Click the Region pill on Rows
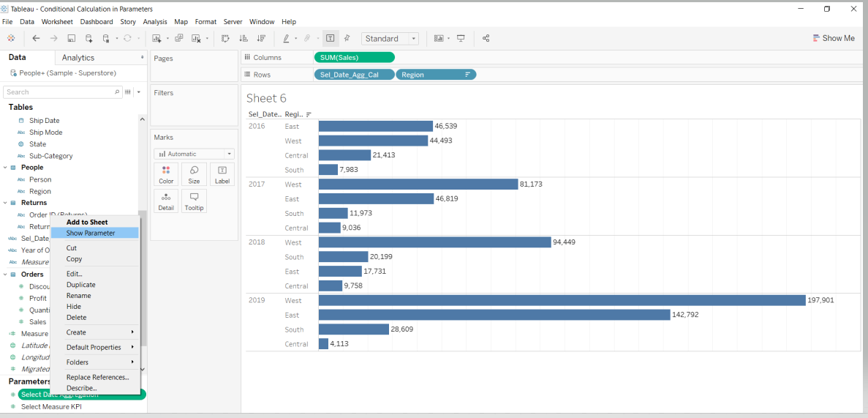868x418 pixels. point(437,74)
